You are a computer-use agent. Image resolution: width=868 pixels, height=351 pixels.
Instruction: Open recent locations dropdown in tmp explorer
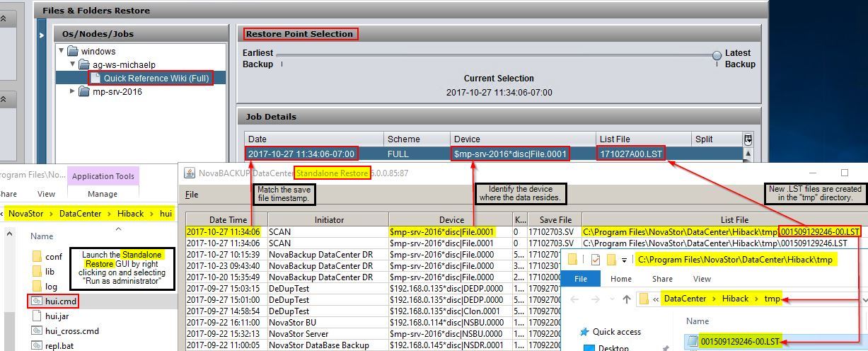coord(613,300)
